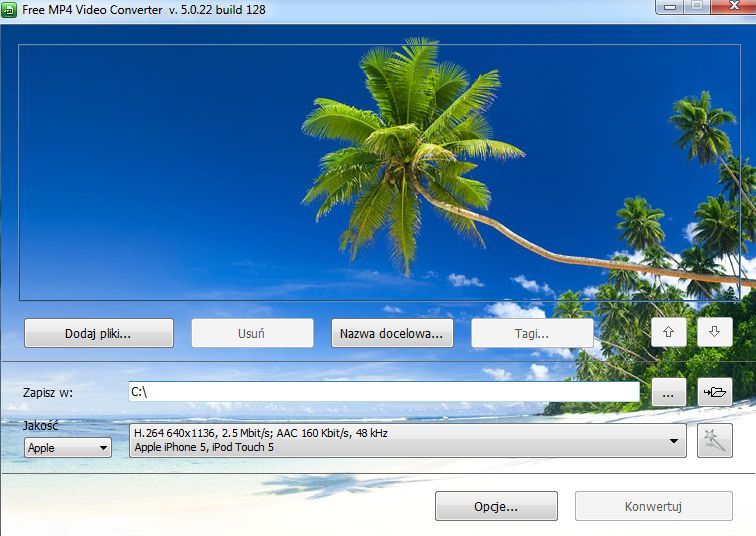Viewport: 756px width, 536px height.
Task: Close the Free MP4 Video Converter window
Action: tap(733, 7)
